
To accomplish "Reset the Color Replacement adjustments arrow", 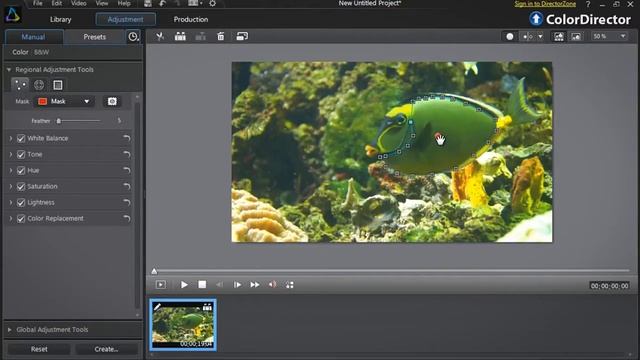I will tap(127, 219).
